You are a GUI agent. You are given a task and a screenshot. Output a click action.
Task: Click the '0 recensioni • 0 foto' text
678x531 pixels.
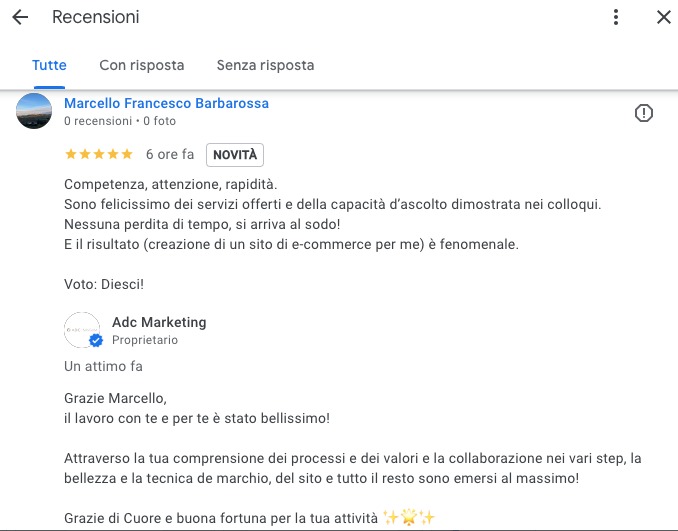coord(120,121)
